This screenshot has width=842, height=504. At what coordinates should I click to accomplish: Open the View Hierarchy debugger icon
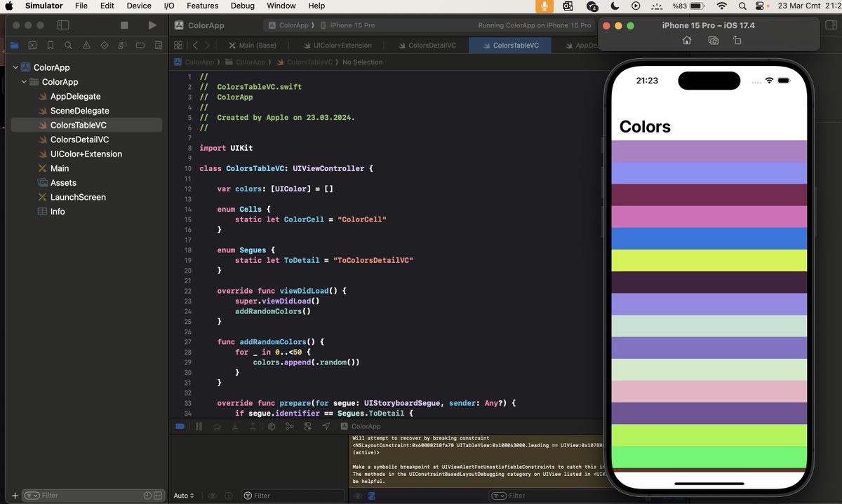point(271,426)
